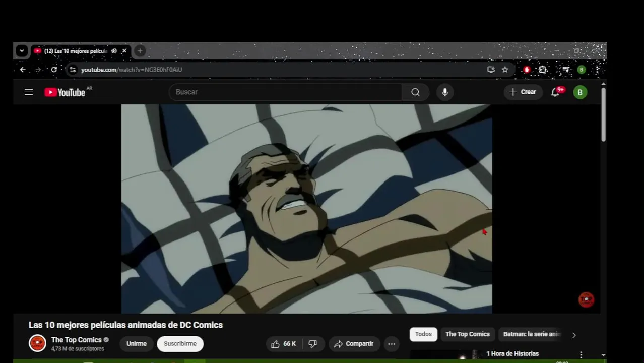
Task: Go back with the browser back arrow
Action: point(23,70)
